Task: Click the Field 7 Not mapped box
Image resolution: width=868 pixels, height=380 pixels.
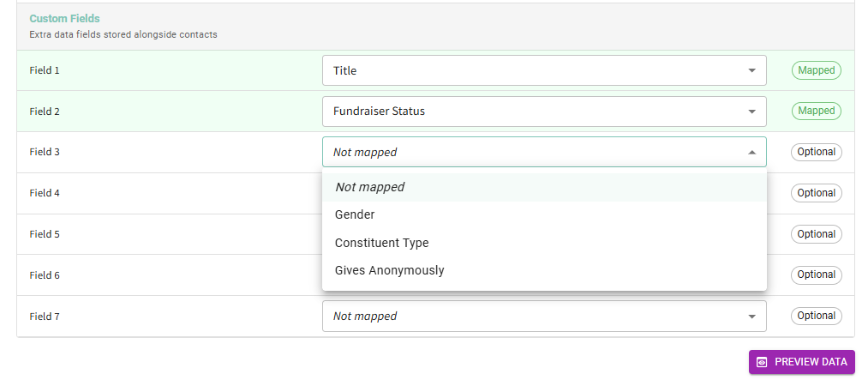Action: (x=531, y=316)
